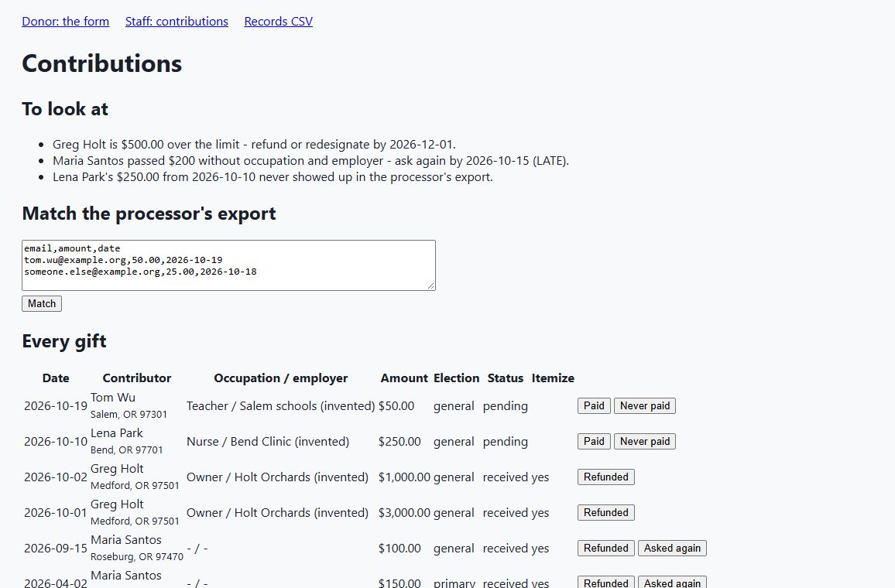Click the Date column header
The height and width of the screenshot is (588, 895).
pyautogui.click(x=56, y=378)
